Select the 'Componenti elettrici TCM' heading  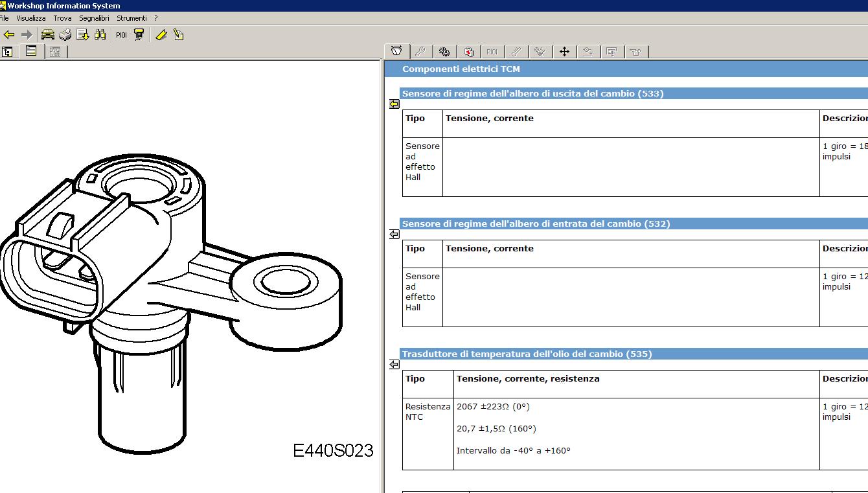click(x=461, y=69)
